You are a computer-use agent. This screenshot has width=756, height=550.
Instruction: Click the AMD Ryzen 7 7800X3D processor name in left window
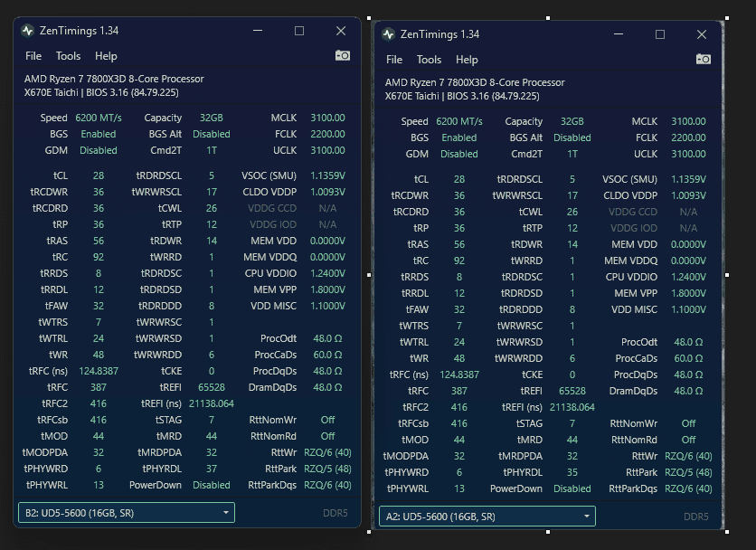pyautogui.click(x=114, y=79)
